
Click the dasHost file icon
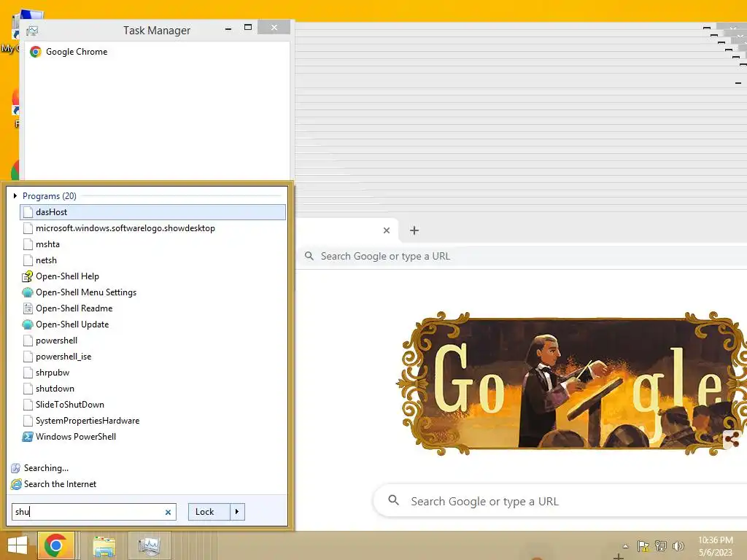(x=28, y=212)
